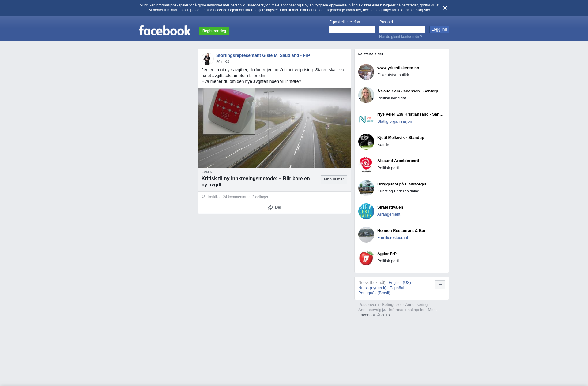Open Ålesund Arbeiderparti page name
The height and width of the screenshot is (386, 588).
click(x=398, y=161)
